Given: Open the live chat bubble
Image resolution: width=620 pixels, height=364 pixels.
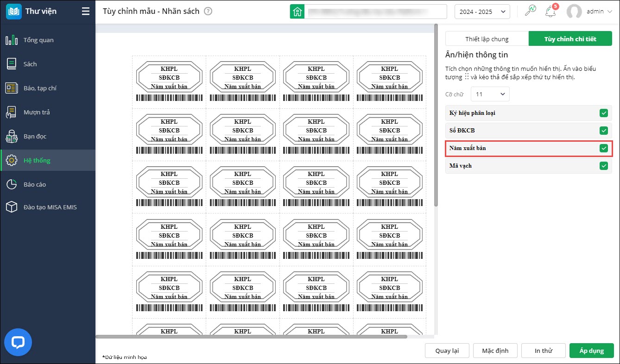Looking at the screenshot, I should (x=18, y=342).
